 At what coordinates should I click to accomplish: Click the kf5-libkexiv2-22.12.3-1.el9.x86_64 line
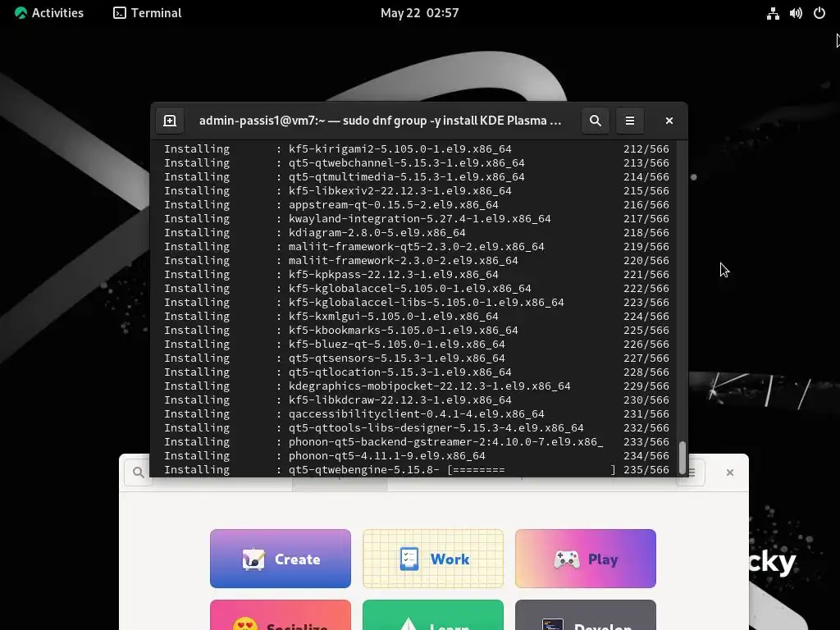(416, 190)
